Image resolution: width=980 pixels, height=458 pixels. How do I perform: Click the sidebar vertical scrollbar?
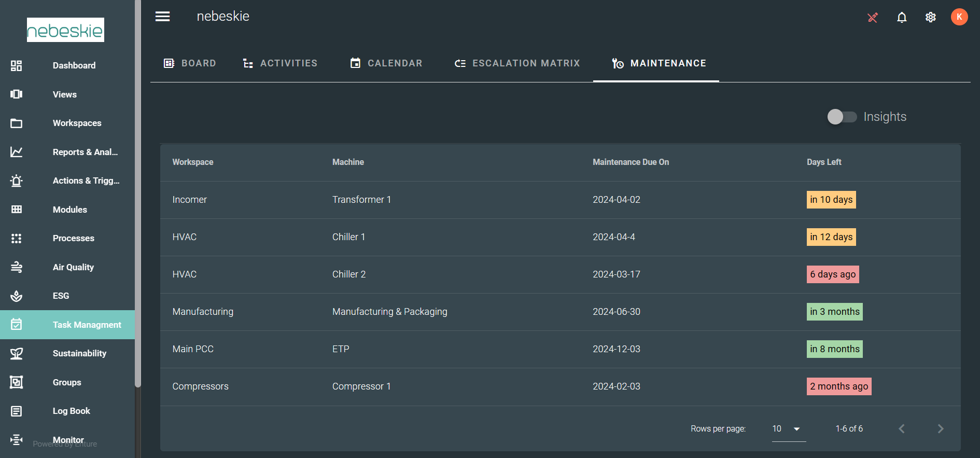pos(137,207)
